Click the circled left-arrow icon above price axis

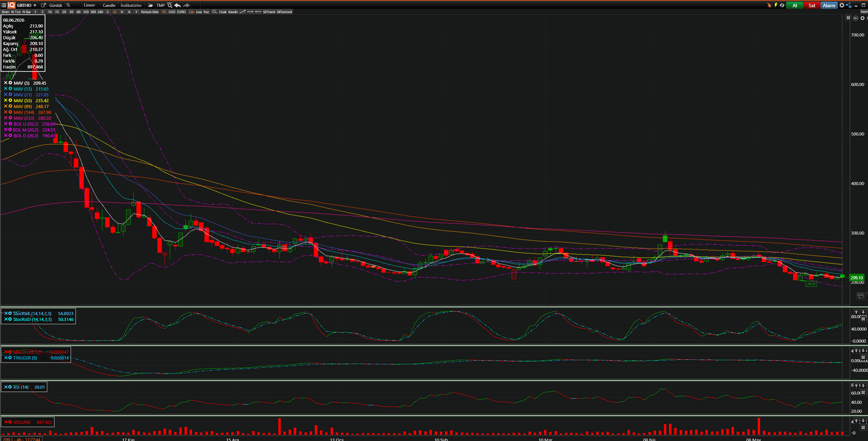[x=856, y=18]
